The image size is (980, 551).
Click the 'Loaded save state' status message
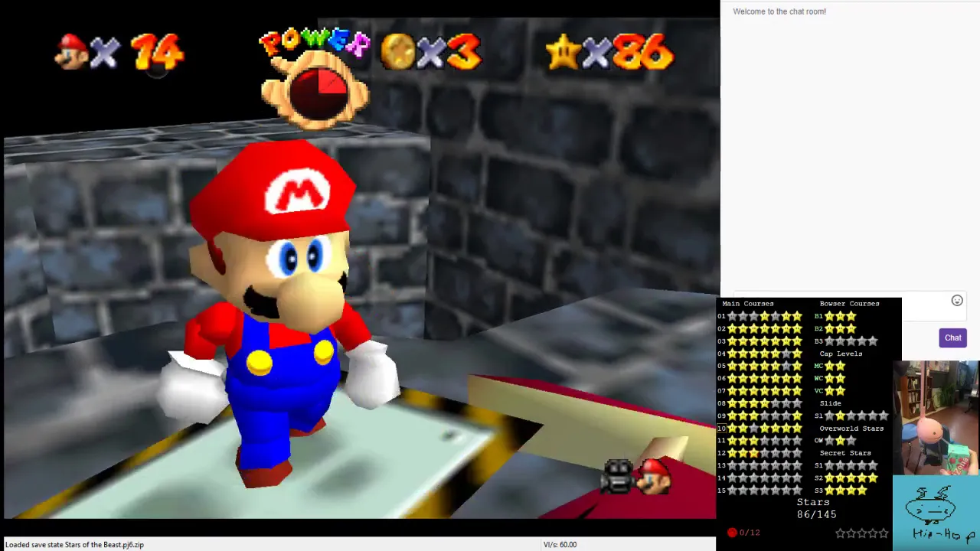(x=74, y=545)
